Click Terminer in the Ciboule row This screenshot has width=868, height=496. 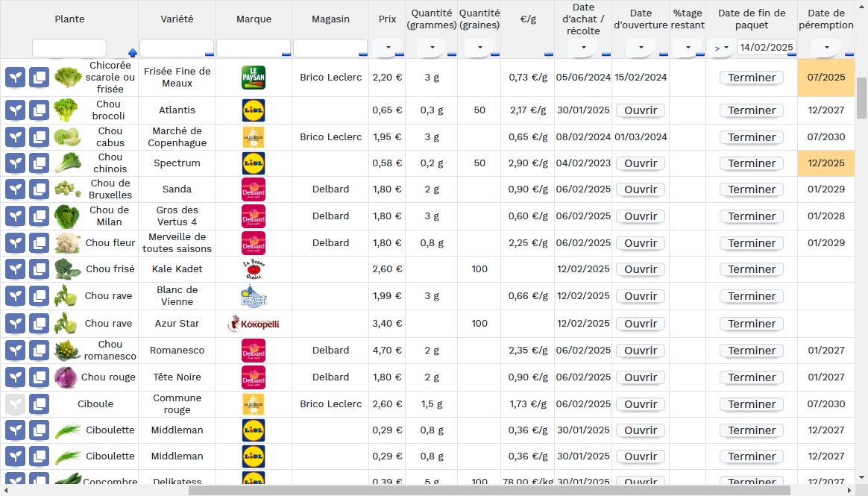752,404
